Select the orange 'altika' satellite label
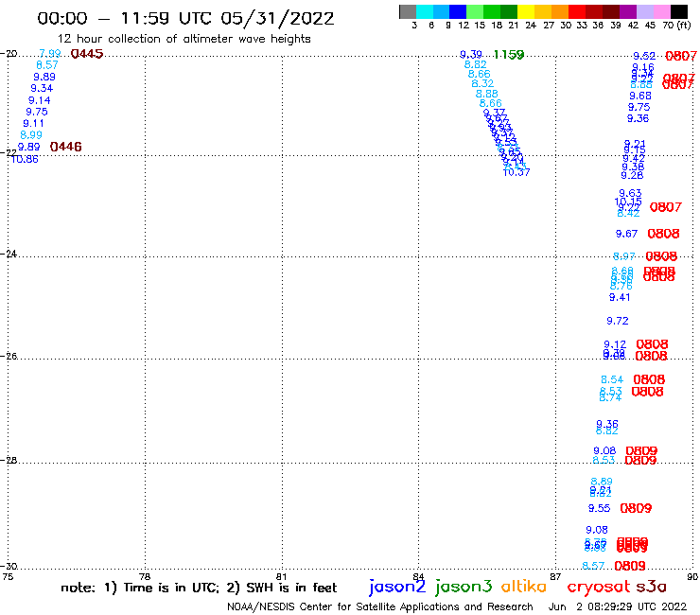Viewport: 700px width, 615px height. [524, 587]
